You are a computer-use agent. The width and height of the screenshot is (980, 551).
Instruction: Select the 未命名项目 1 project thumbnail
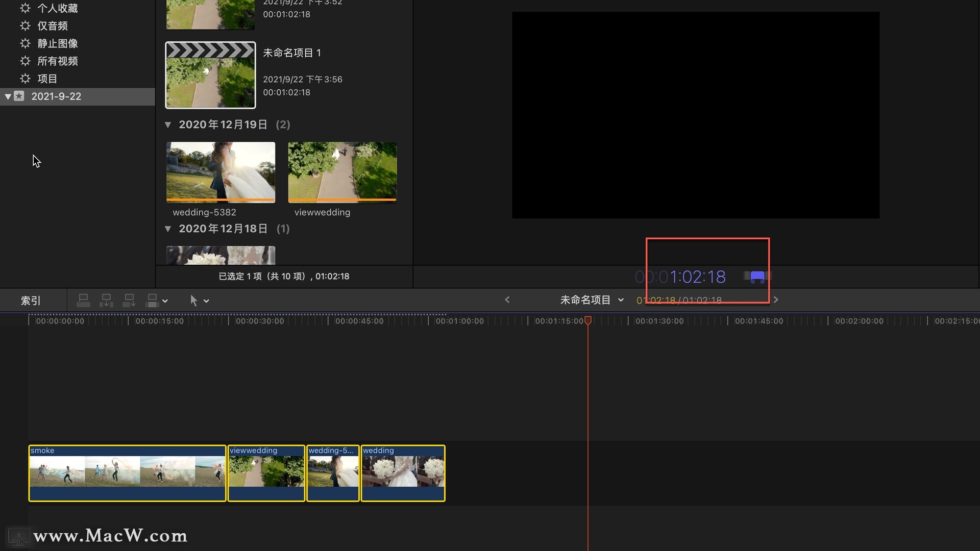(x=210, y=75)
